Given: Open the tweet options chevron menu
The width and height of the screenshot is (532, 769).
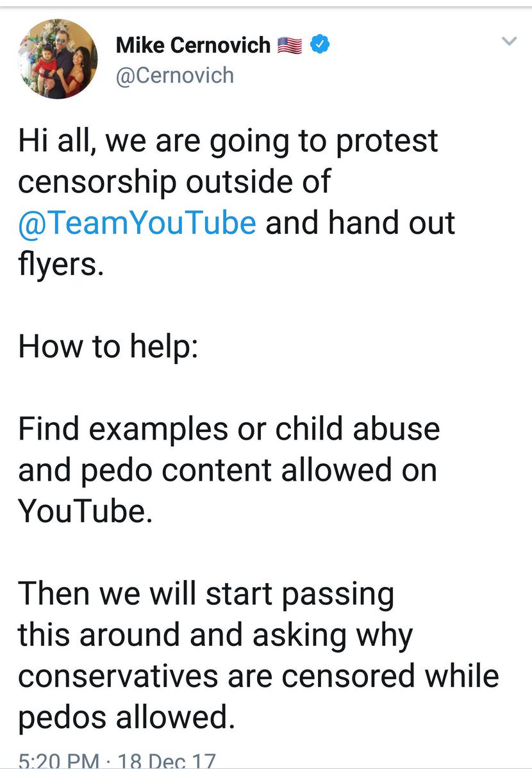Looking at the screenshot, I should click(508, 42).
